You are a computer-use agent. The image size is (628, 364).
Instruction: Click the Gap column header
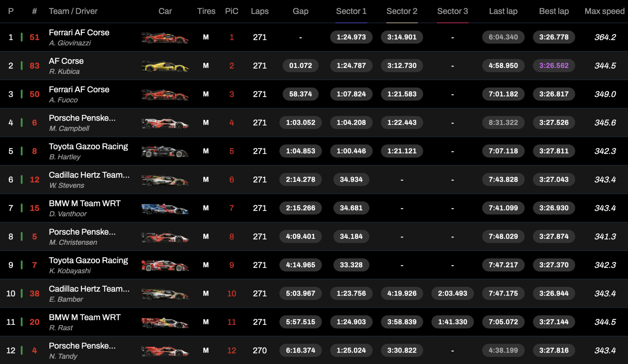tap(301, 11)
